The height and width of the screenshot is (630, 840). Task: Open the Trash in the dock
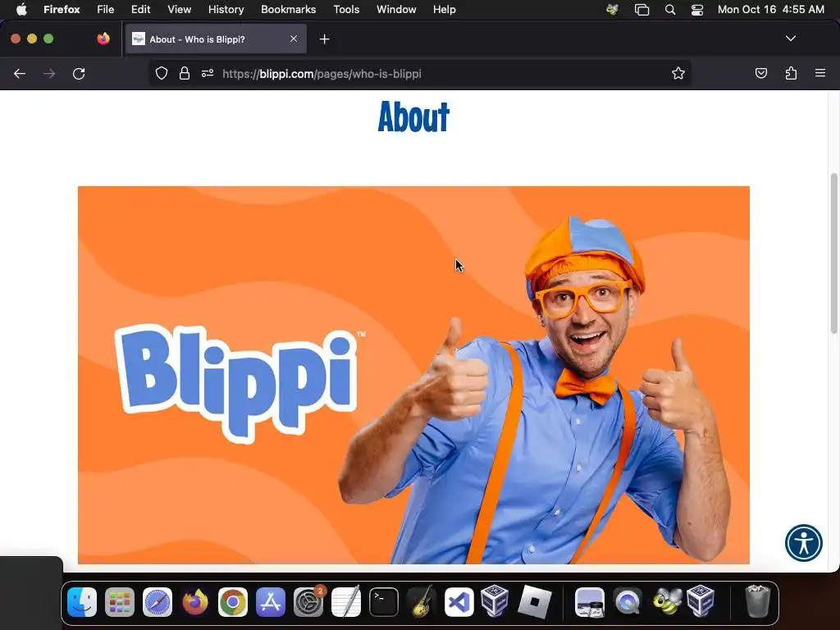(x=757, y=601)
